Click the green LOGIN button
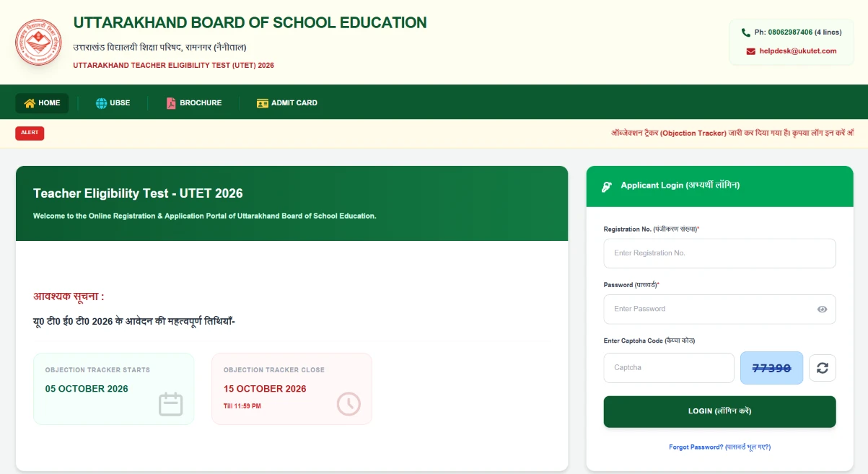The image size is (868, 474). tap(719, 411)
